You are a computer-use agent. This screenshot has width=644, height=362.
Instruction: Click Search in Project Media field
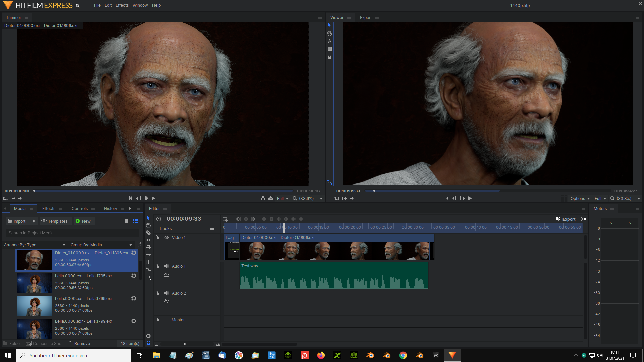click(72, 233)
